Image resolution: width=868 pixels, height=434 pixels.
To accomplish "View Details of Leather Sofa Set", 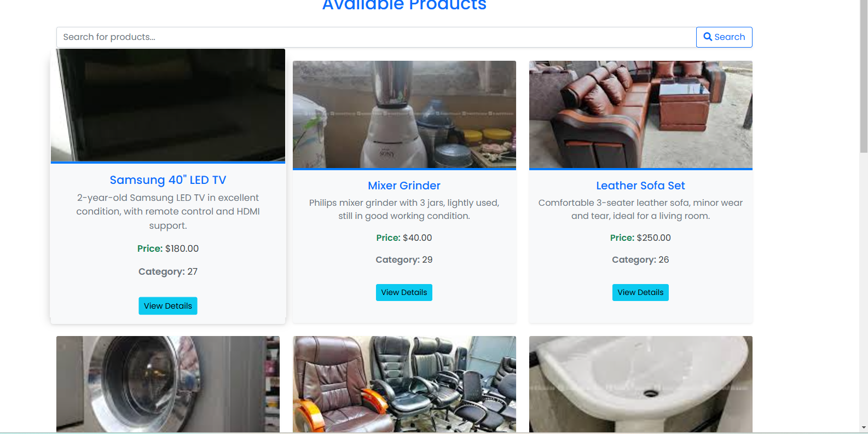I will point(640,293).
